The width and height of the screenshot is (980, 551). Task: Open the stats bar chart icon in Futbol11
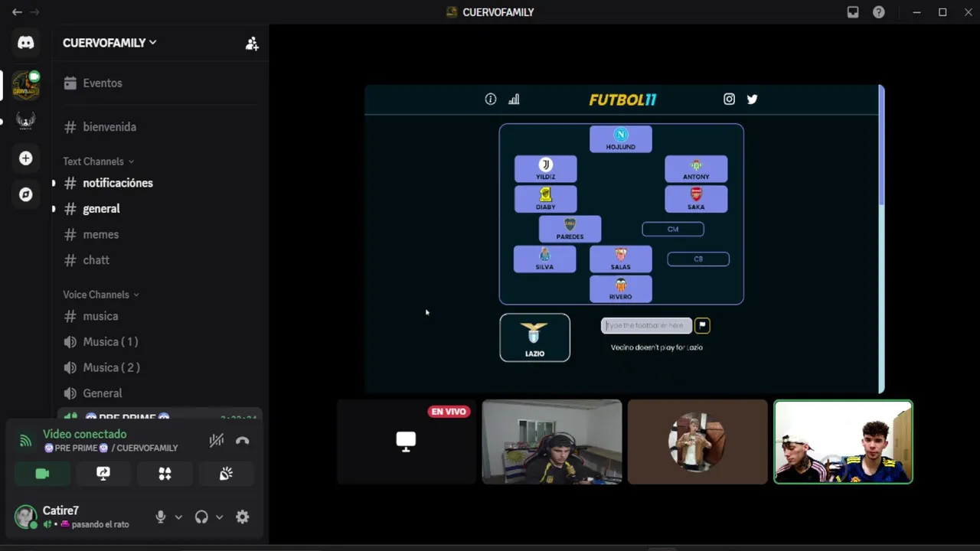(514, 99)
